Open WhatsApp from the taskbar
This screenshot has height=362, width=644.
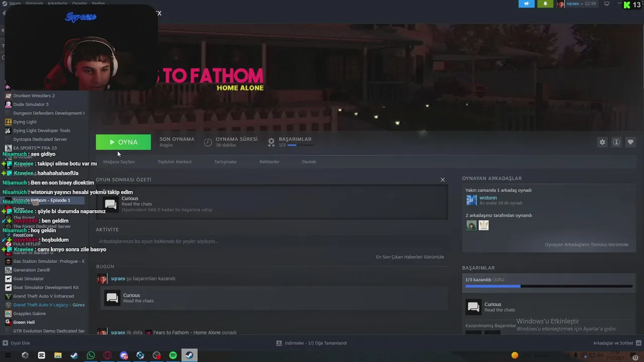pyautogui.click(x=91, y=355)
